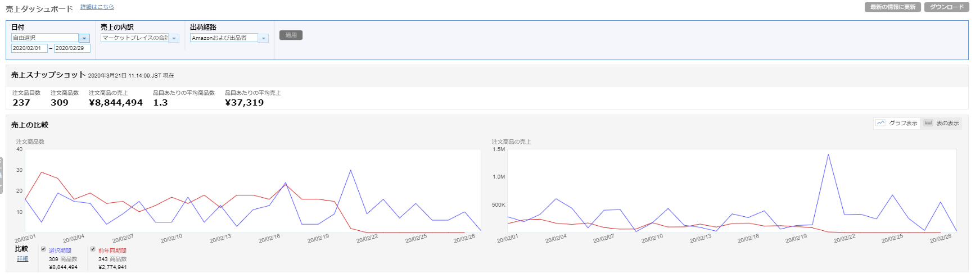Uncheck the 選択期間 checkbox
980x278 pixels.
click(x=43, y=249)
